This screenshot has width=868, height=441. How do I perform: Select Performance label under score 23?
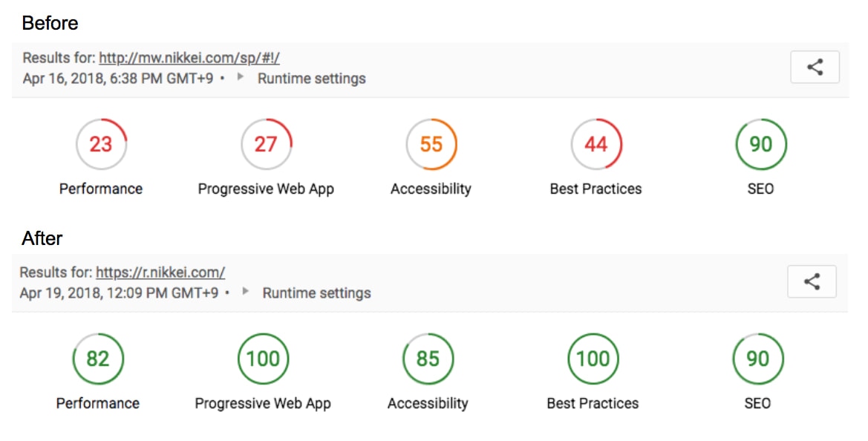(x=101, y=189)
